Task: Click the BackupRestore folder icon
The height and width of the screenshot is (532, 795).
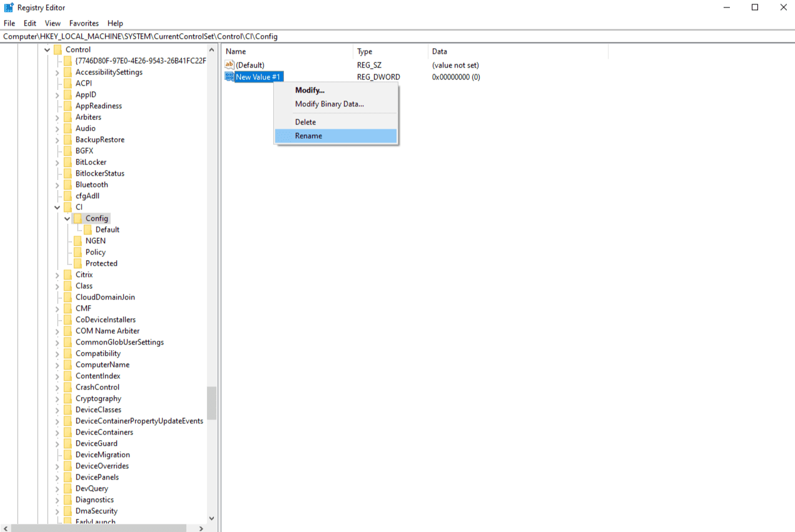Action: coord(68,139)
